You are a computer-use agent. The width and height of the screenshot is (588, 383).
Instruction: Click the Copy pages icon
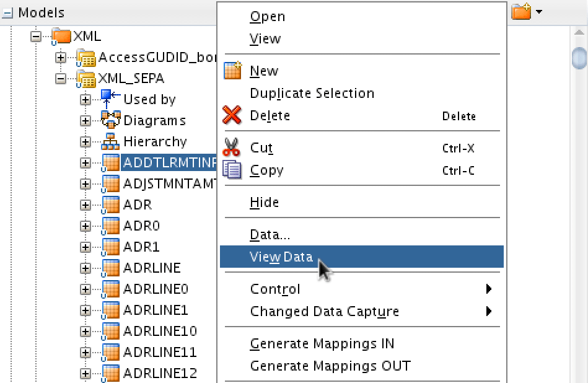point(232,170)
